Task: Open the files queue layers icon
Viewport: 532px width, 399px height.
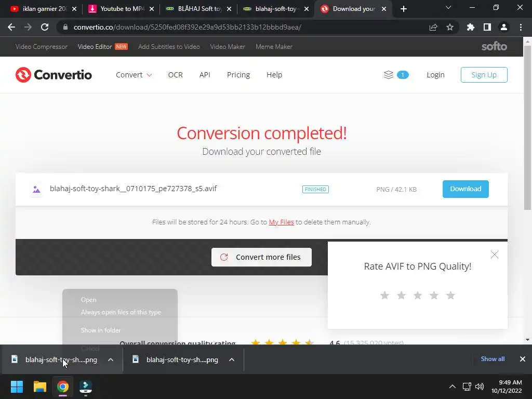Action: pyautogui.click(x=389, y=75)
